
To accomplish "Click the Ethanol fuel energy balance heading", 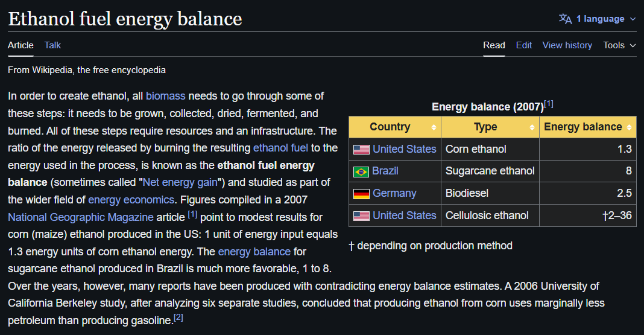I will tap(125, 19).
